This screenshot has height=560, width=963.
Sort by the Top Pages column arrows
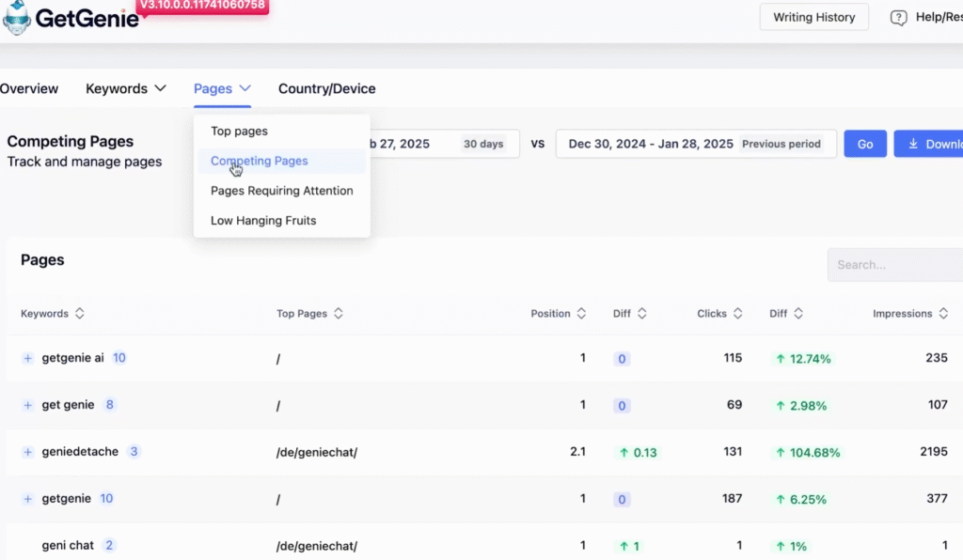[339, 314]
